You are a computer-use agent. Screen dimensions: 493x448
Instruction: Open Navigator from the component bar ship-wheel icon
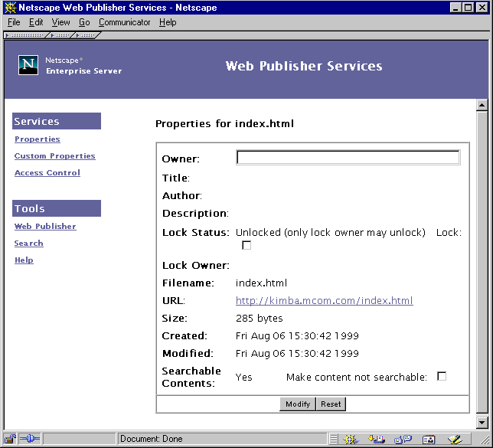(351, 439)
